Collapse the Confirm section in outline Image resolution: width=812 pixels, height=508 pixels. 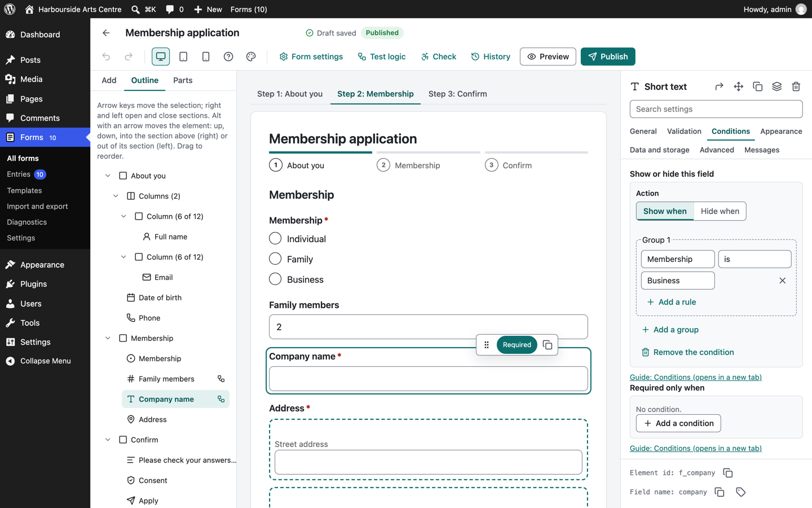[108, 440]
